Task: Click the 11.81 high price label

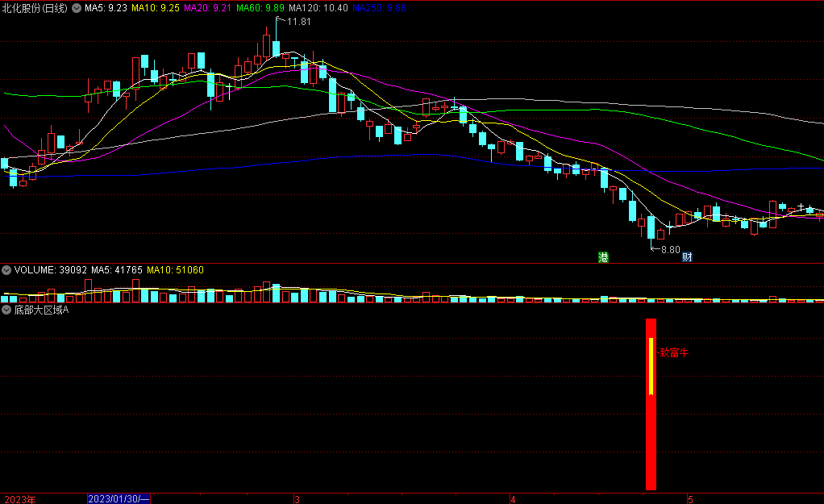Action: (x=298, y=22)
